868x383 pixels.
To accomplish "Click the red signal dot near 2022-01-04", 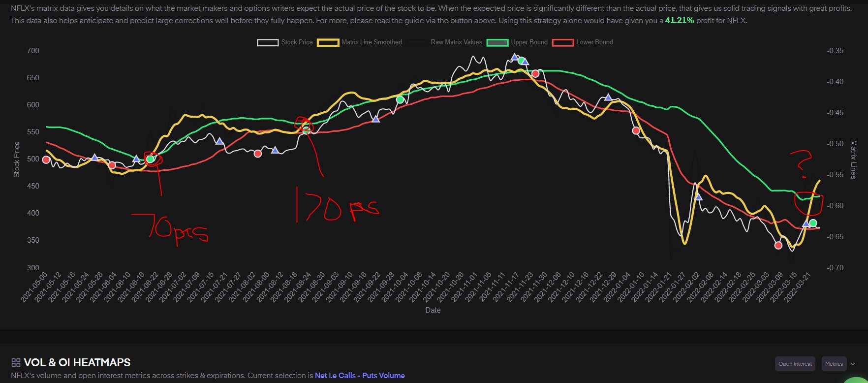I will tap(636, 131).
